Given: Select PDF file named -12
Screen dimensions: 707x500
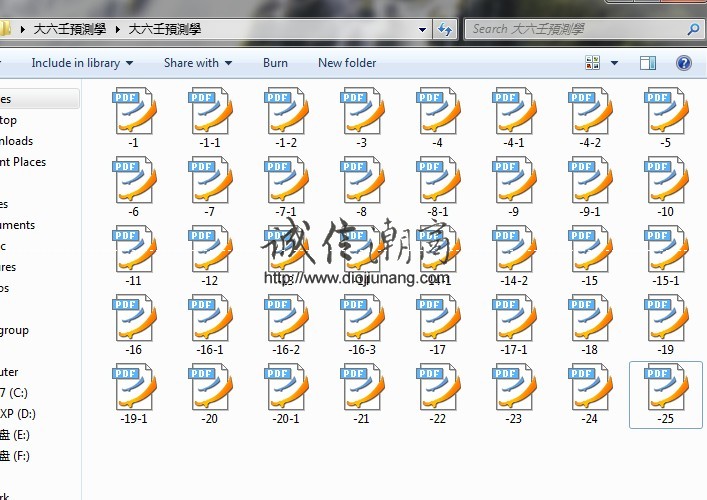Looking at the screenshot, I should (x=210, y=256).
